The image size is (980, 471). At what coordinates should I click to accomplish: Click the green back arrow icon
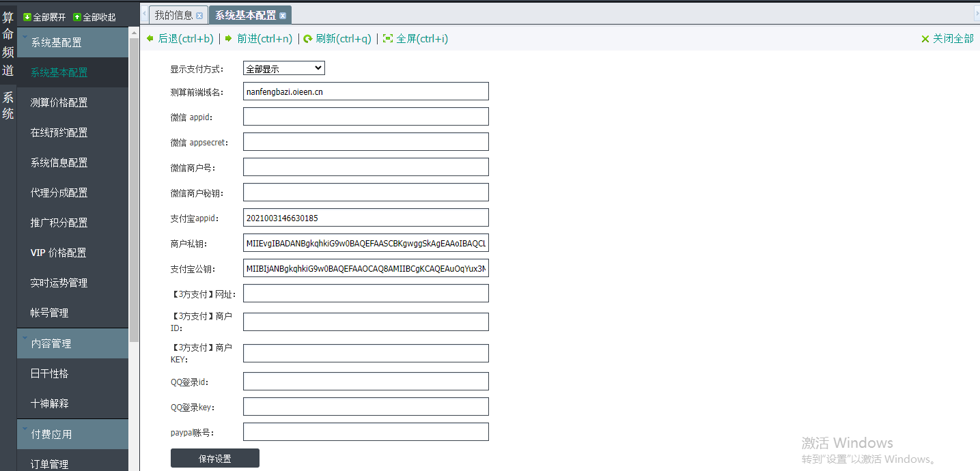(x=150, y=39)
